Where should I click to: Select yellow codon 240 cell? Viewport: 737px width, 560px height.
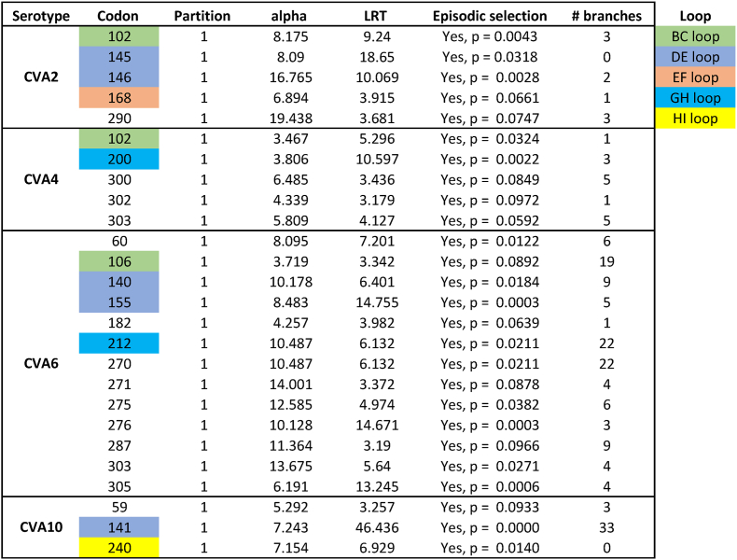[118, 548]
